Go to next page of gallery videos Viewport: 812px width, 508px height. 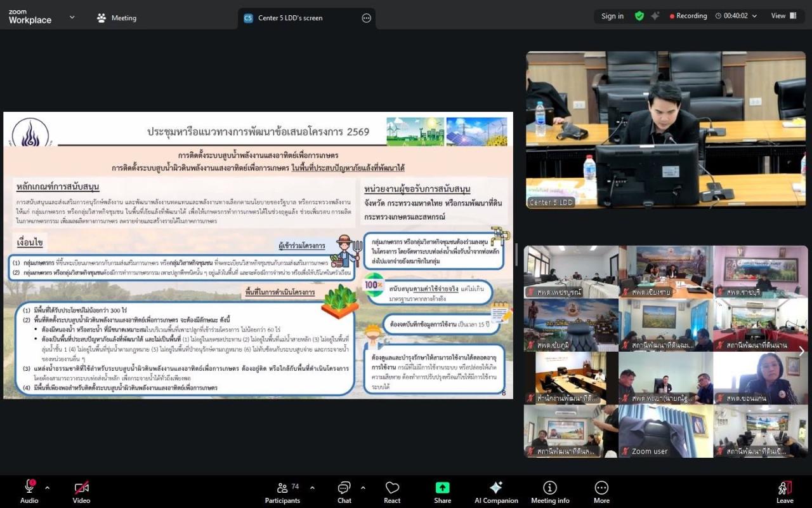802,351
